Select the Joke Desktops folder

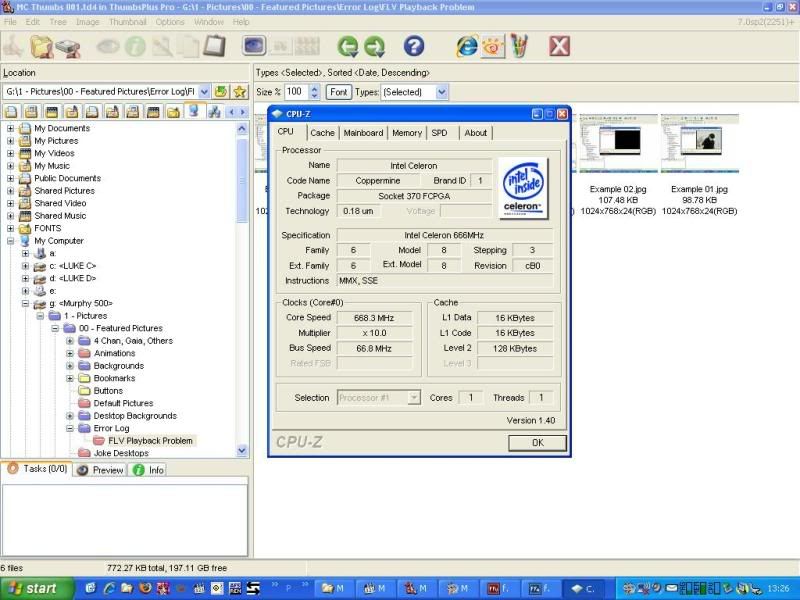click(121, 453)
